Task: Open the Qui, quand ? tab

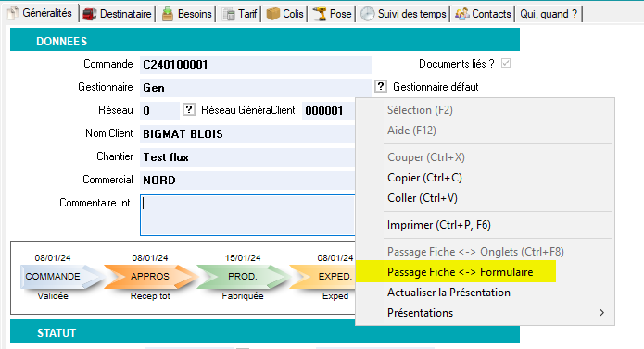Action: coord(549,14)
